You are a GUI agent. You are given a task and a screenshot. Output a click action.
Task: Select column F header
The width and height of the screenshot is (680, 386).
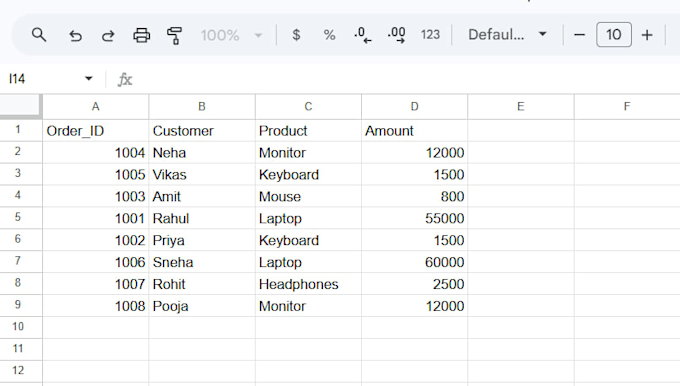[x=627, y=107]
